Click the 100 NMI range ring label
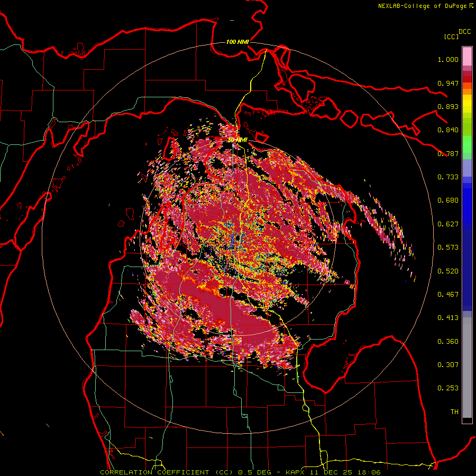This screenshot has height=476, width=476. click(x=237, y=42)
